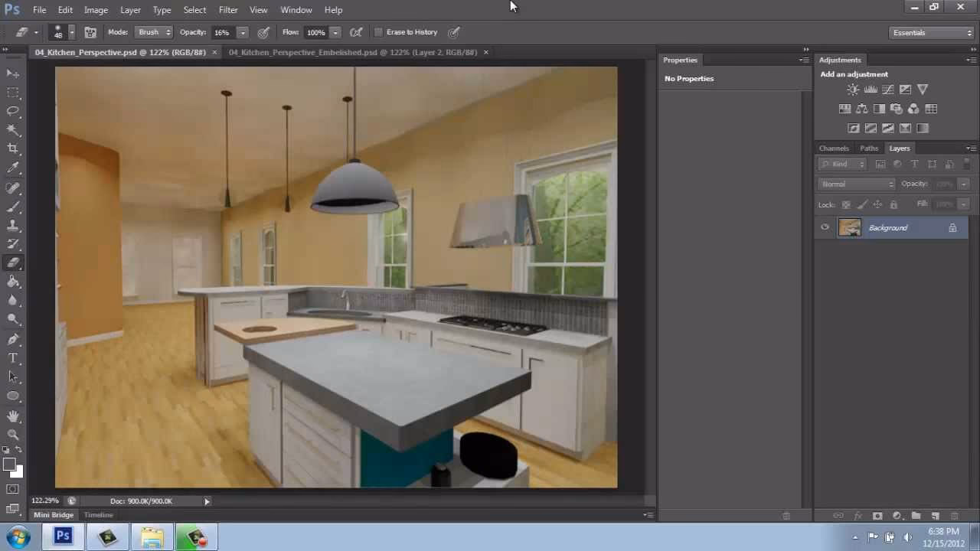Open the Filter menu
The width and height of the screenshot is (980, 551).
click(228, 9)
